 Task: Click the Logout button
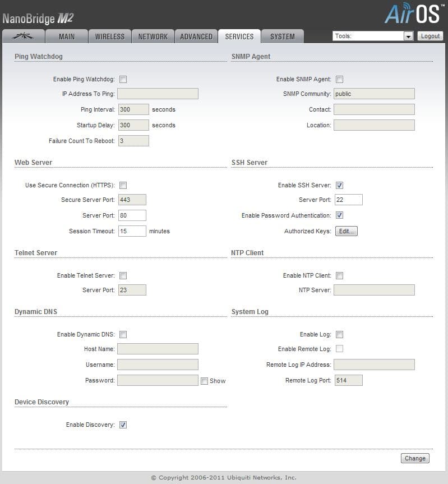coord(431,36)
